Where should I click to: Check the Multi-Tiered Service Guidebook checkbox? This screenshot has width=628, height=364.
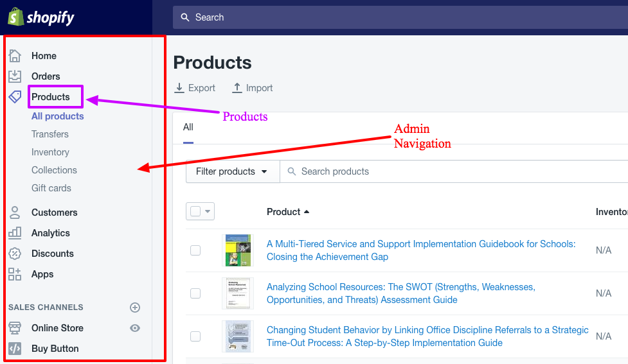coord(195,250)
